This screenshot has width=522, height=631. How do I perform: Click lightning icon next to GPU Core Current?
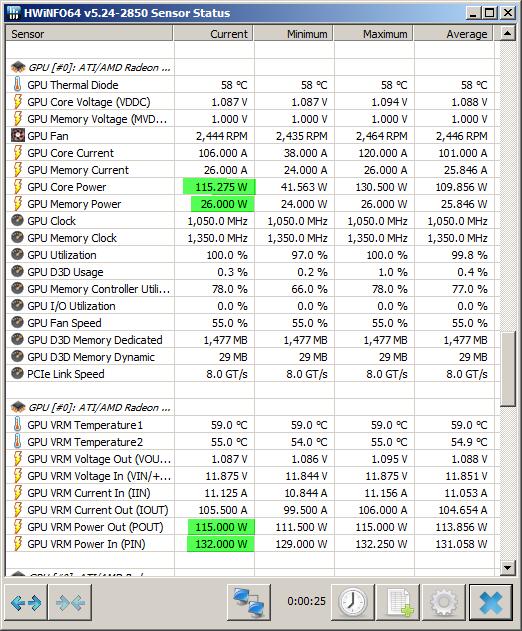[17, 153]
